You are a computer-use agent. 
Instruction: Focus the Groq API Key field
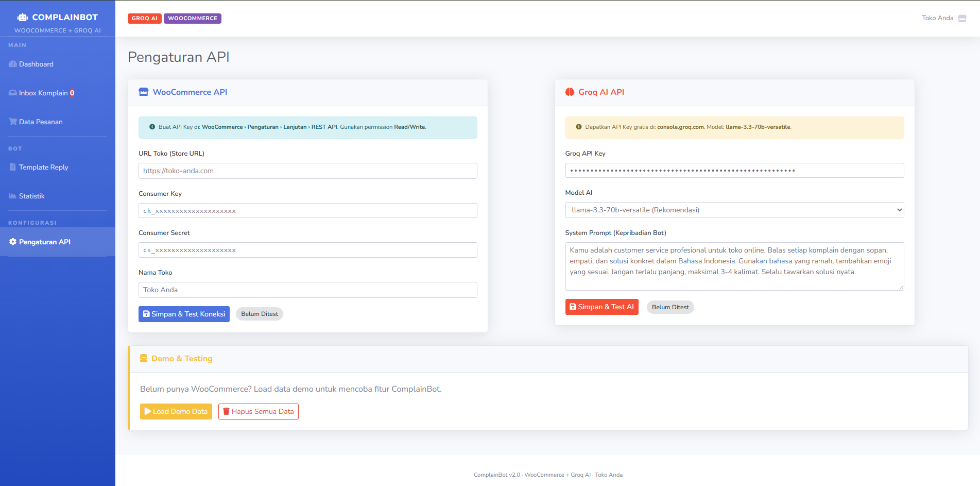coord(734,170)
